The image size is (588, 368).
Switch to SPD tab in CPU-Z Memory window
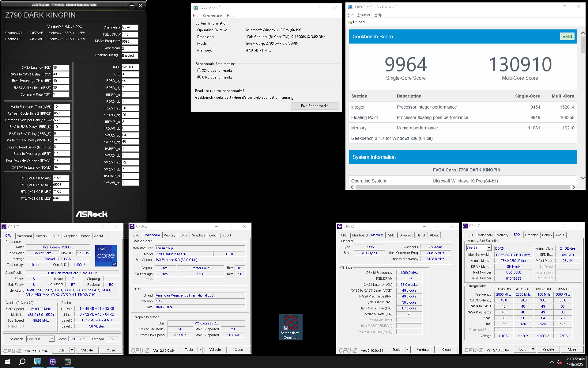391,235
